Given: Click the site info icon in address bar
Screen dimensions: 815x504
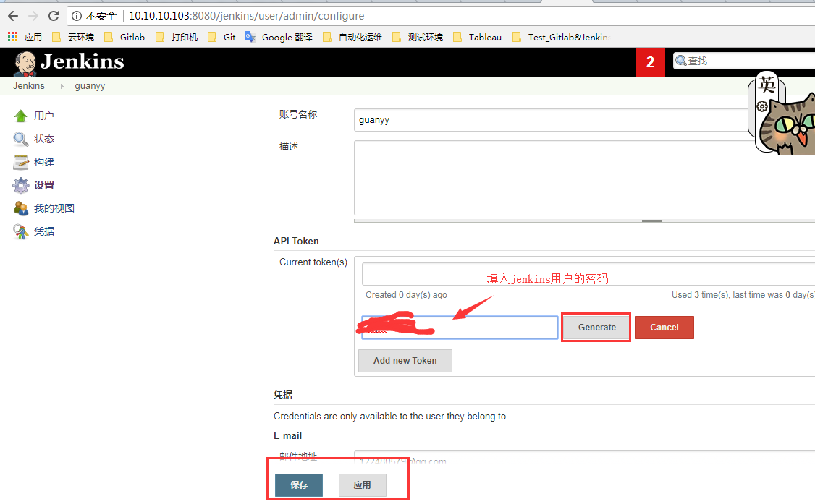Looking at the screenshot, I should tap(77, 16).
